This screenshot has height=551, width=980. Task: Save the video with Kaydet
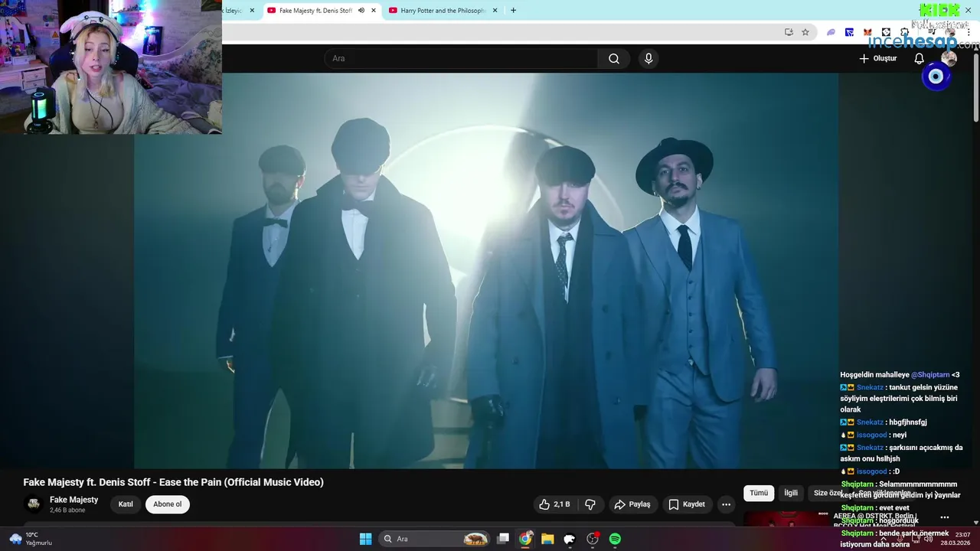click(687, 504)
